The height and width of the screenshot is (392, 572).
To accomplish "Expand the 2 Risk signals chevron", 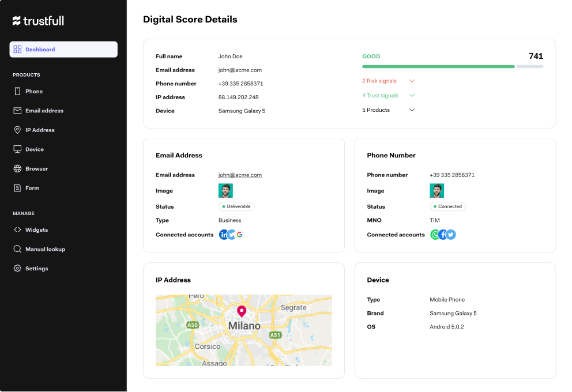I will 412,81.
